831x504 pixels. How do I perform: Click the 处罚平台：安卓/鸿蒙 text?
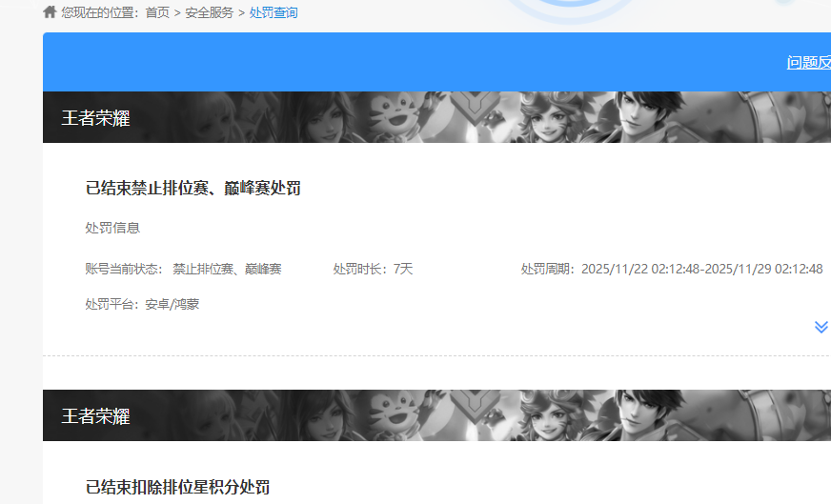point(142,304)
